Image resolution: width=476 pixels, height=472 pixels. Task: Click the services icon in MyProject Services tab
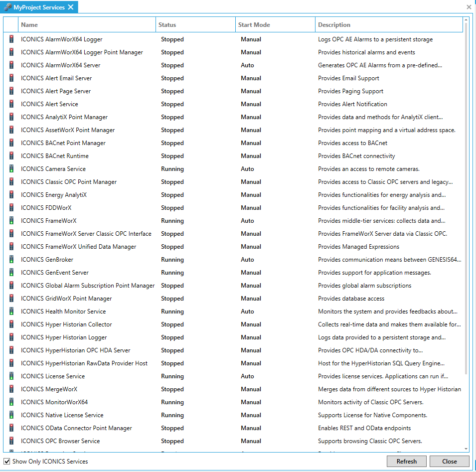[x=8, y=7]
